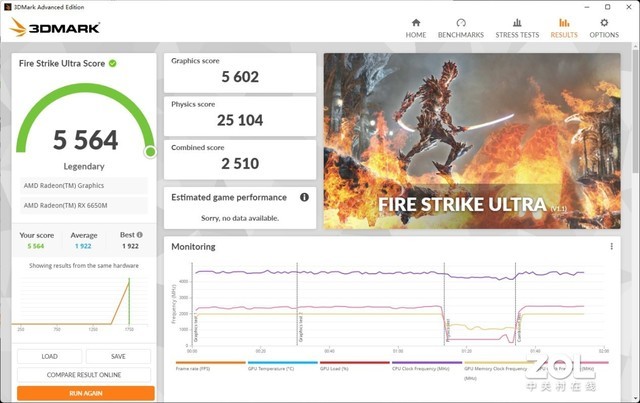Click the Physics test chart marker
This screenshot has width=640, height=403.
tap(448, 330)
